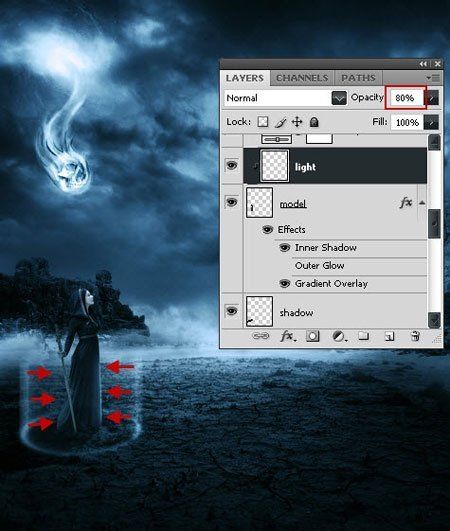Viewport: 450px width, 531px height.
Task: Select the shadow layer name
Action: 296,313
